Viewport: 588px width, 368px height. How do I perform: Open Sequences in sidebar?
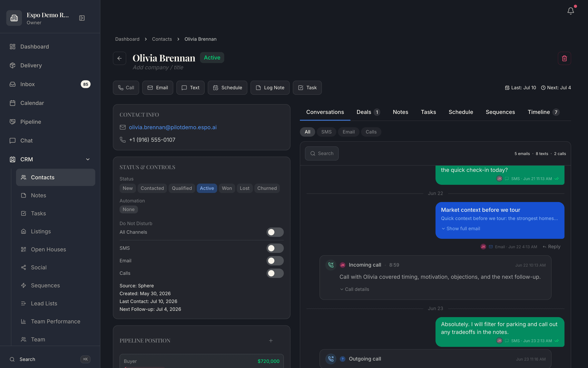55,285
